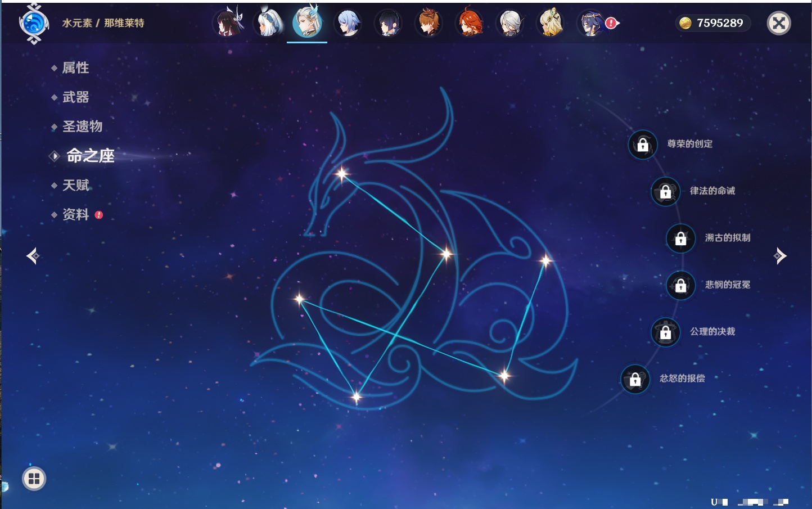Go to the 天赋 talents tab
The height and width of the screenshot is (509, 812).
[75, 186]
